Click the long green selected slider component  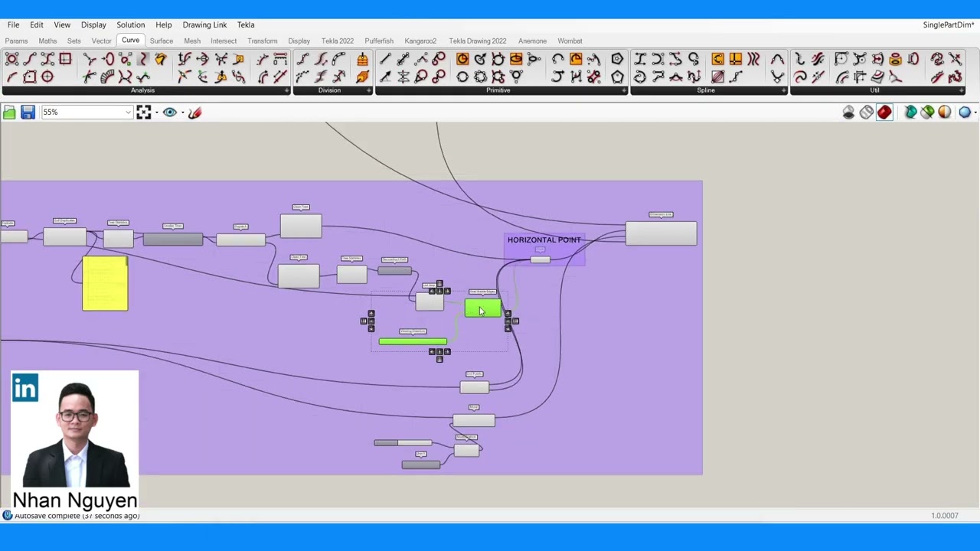pos(413,341)
